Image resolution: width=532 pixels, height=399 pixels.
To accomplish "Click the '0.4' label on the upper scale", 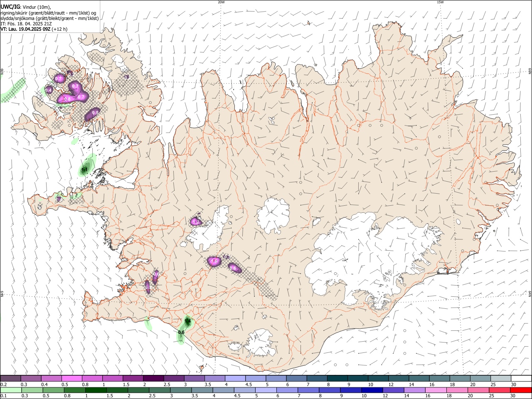I will pyautogui.click(x=44, y=384).
